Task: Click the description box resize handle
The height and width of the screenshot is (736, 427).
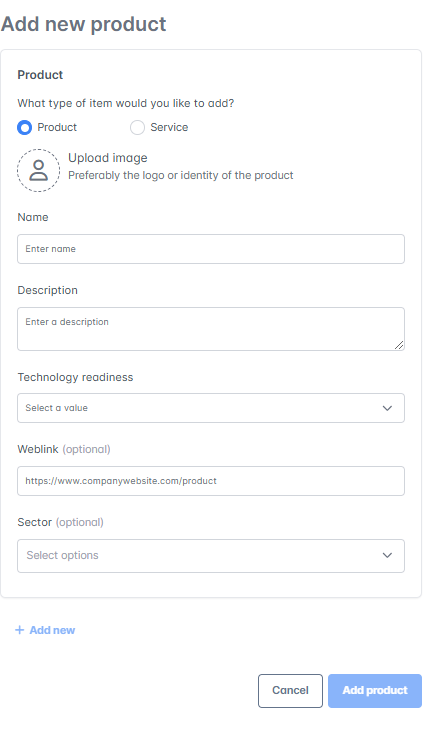Action: (x=399, y=345)
